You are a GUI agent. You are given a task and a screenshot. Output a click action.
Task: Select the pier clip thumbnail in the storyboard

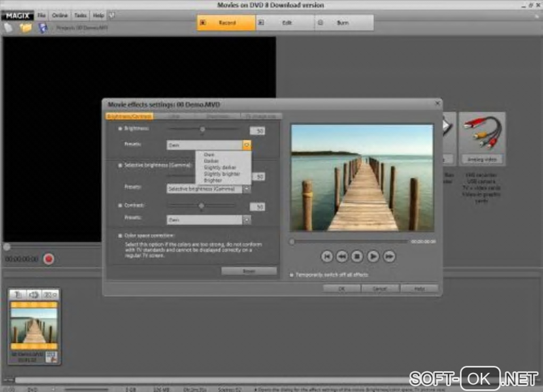click(x=34, y=326)
